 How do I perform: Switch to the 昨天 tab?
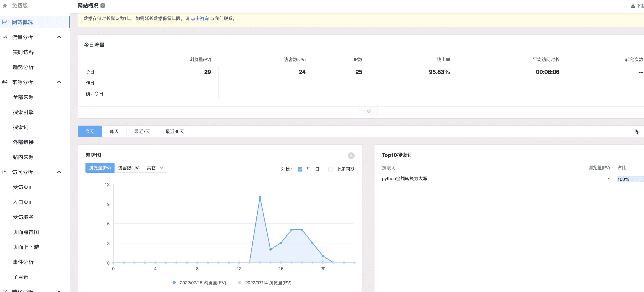click(114, 132)
